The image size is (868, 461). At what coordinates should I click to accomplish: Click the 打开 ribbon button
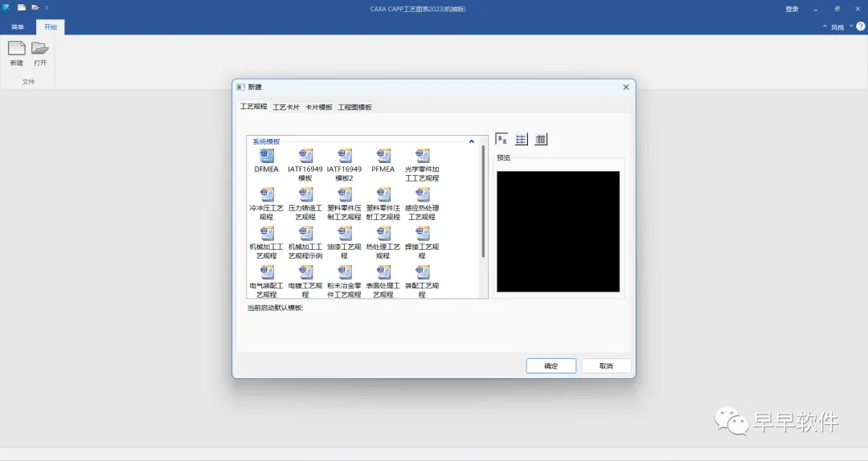tap(40, 54)
